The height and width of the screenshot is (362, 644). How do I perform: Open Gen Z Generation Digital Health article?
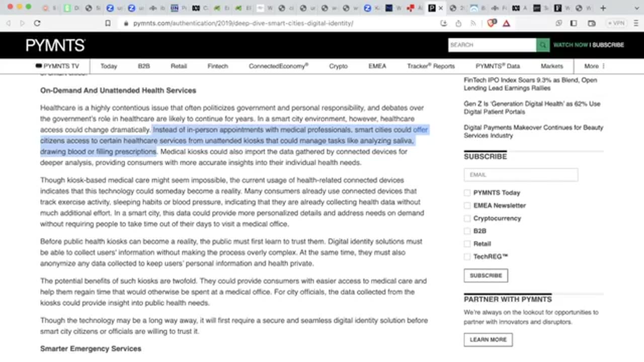click(x=532, y=108)
